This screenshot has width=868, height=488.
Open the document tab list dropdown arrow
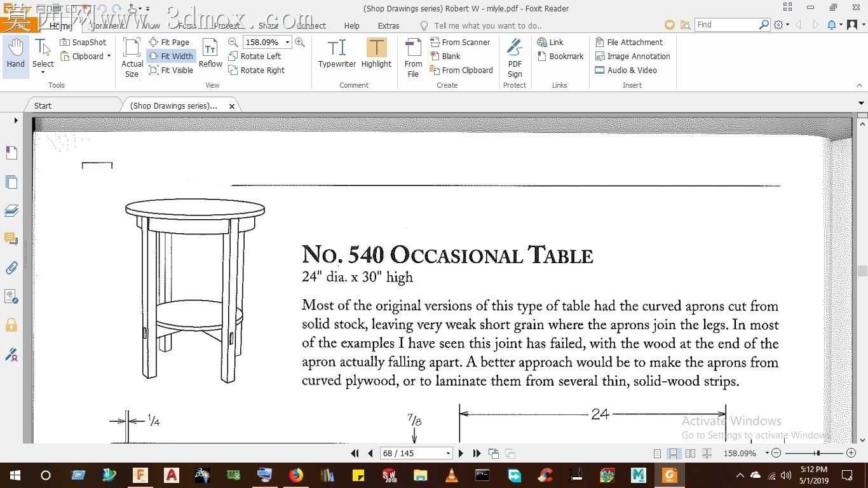point(861,103)
